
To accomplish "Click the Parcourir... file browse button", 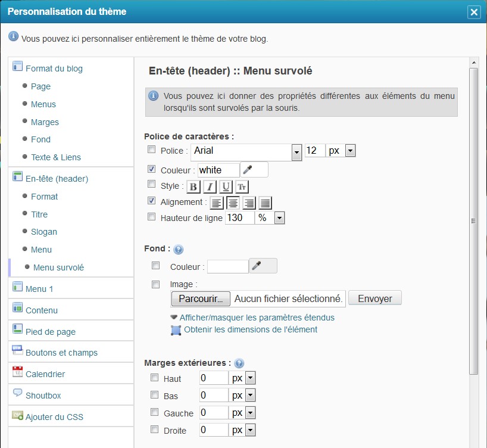I will tap(200, 298).
